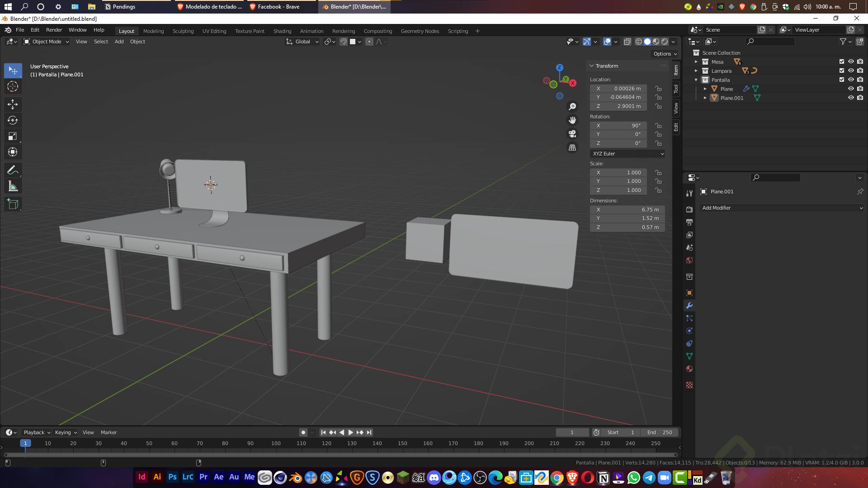
Task: Open the Render menu
Action: (54, 30)
